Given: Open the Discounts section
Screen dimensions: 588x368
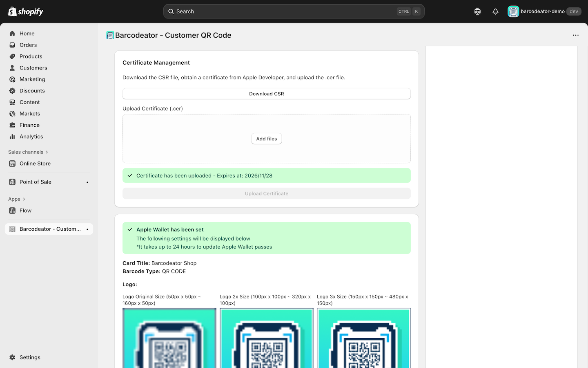Looking at the screenshot, I should click(31, 91).
